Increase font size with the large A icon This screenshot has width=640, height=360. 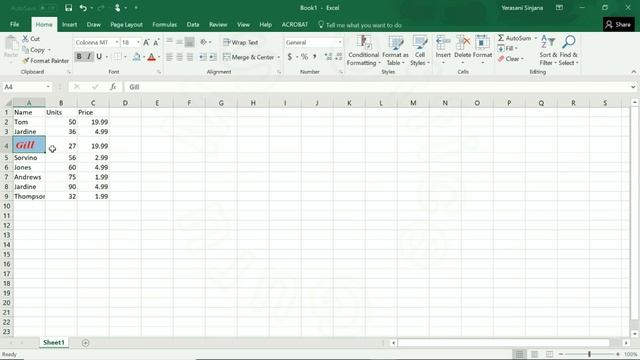point(146,42)
